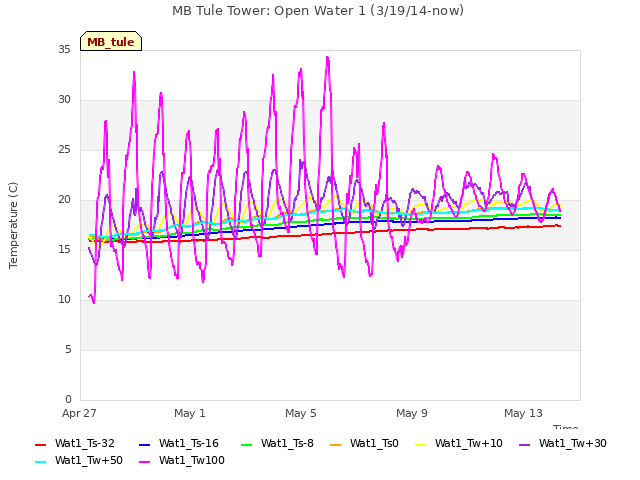The image size is (640, 480).
Task: Click the orange Wat1_Ts0 legend swatch
Action: [x=336, y=444]
